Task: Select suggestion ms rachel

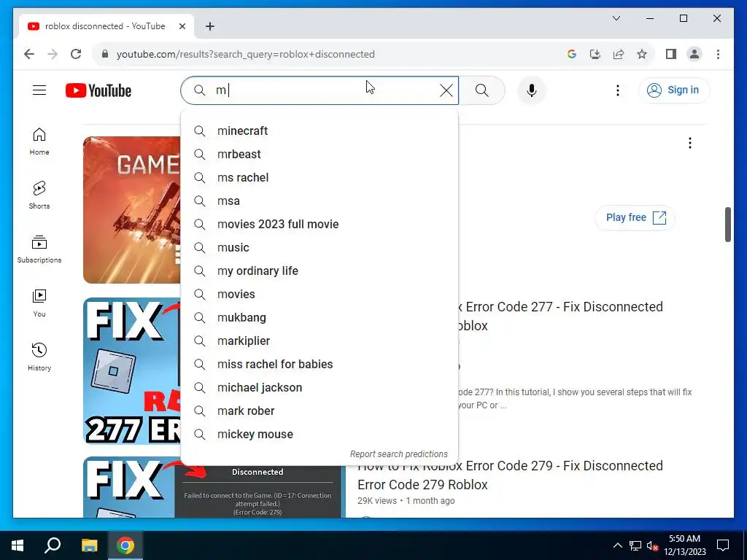Action: tap(320, 178)
